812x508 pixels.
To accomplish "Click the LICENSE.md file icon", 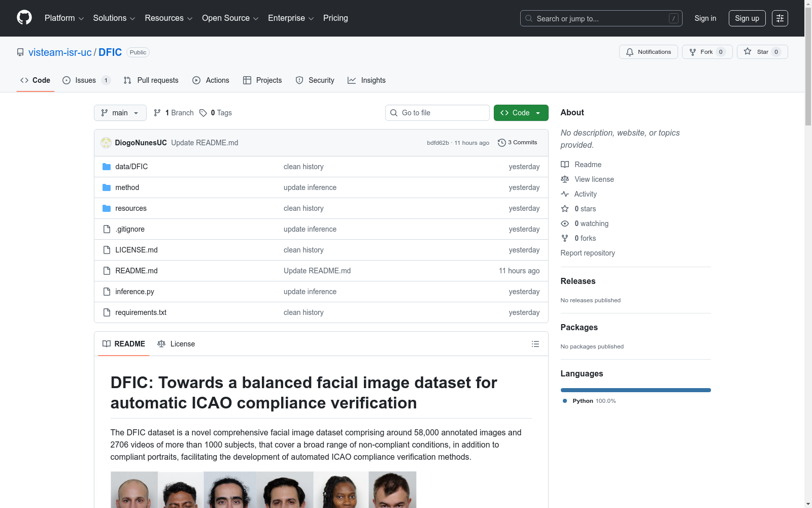I will click(x=107, y=250).
